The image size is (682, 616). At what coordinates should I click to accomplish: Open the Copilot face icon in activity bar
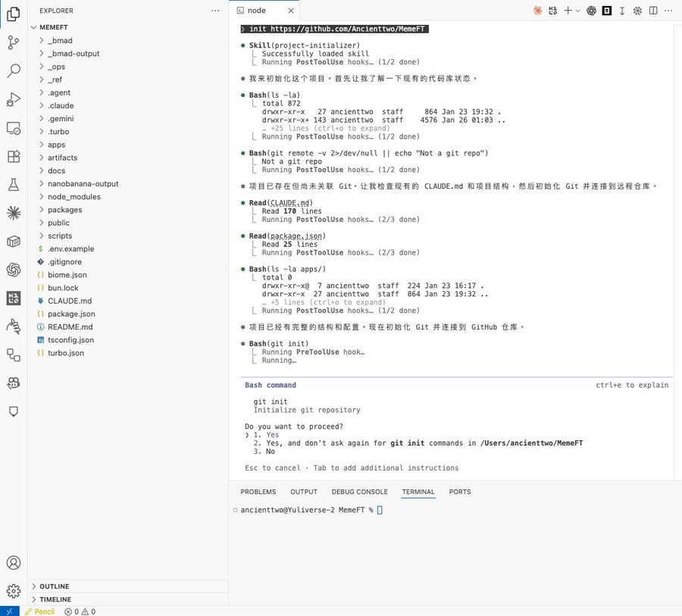14,383
